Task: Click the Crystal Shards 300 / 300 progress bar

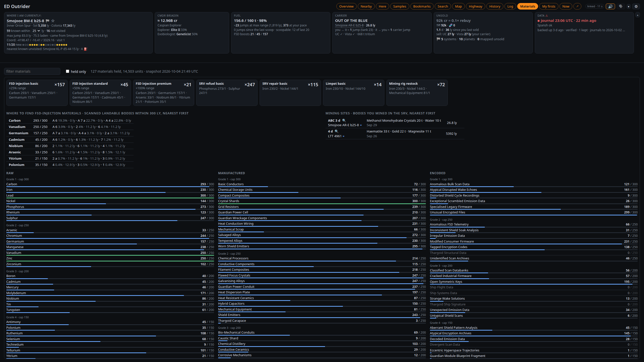Action: 322,204
